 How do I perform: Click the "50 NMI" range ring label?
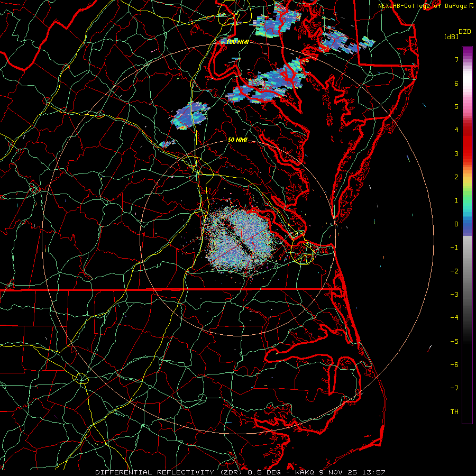click(x=237, y=140)
